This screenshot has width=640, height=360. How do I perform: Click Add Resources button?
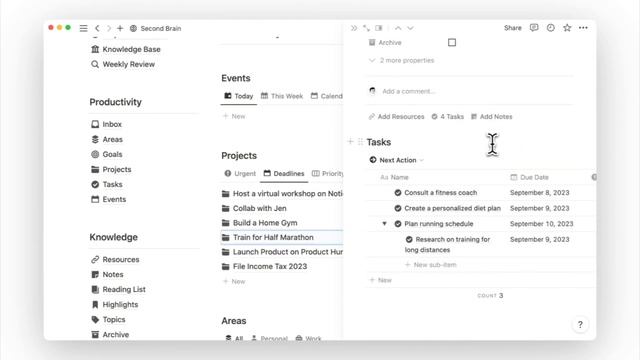pyautogui.click(x=396, y=117)
